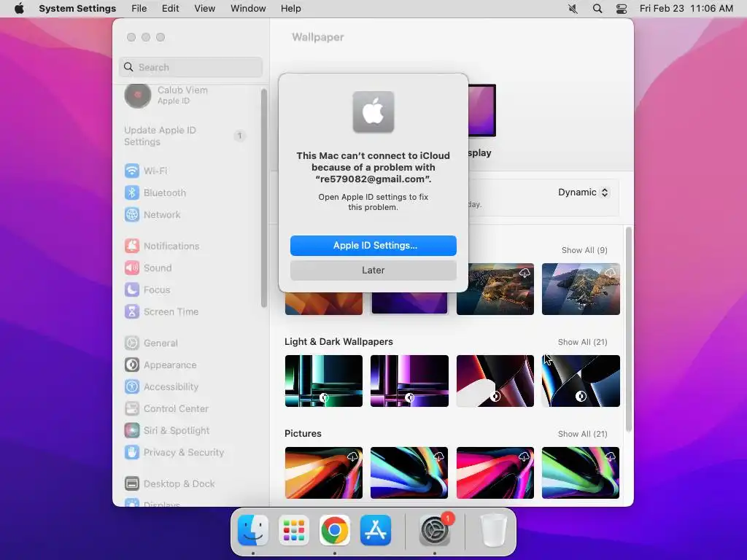Viewport: 747px width, 560px height.
Task: Click the notification count badge 1
Action: (240, 136)
